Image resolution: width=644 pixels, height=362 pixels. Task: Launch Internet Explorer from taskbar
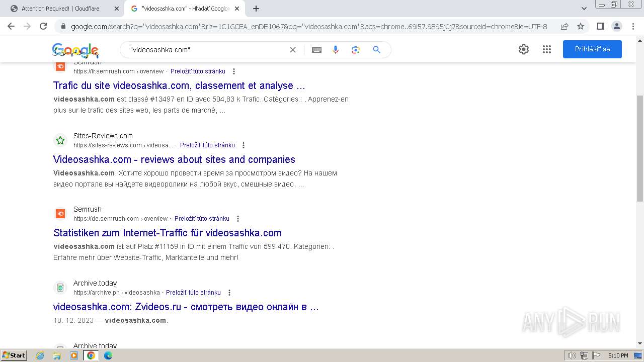40,355
